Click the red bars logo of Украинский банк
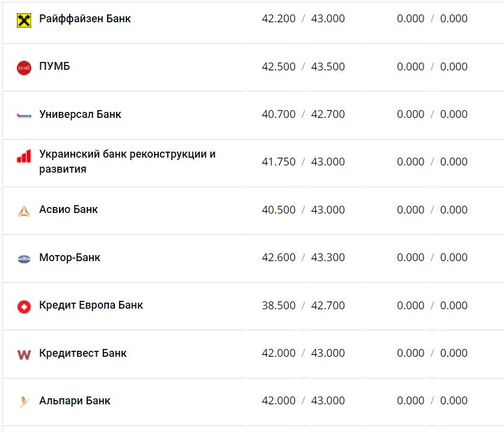This screenshot has height=432, width=504. 23,157
